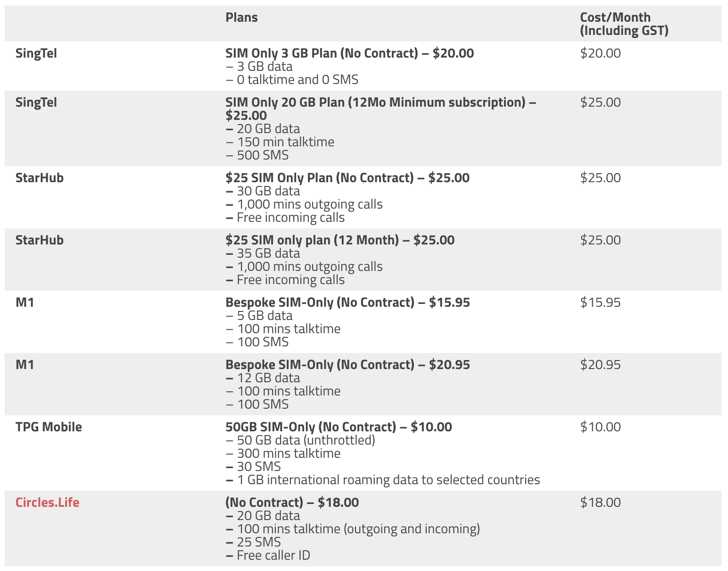This screenshot has height=571, width=728.
Task: Click the StarHub No Contract plan title
Action: point(347,178)
